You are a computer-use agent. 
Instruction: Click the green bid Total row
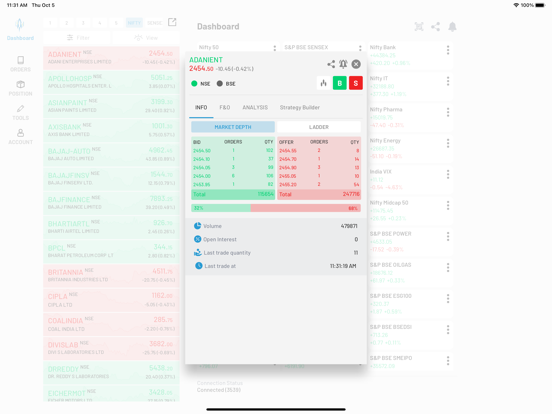click(x=233, y=194)
